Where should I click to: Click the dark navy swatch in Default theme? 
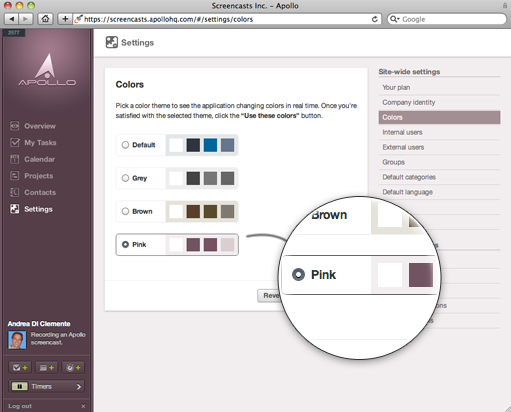[x=193, y=145]
